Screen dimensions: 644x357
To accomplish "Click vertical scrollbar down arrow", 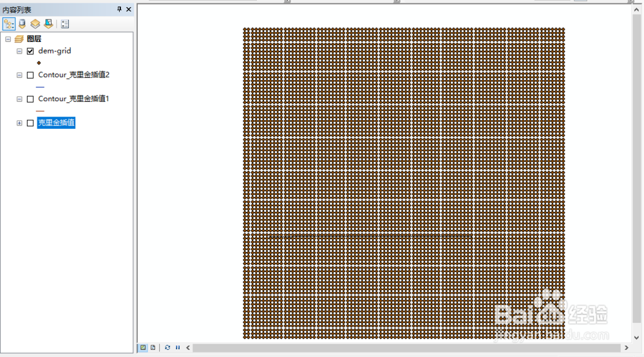I will tap(637, 338).
